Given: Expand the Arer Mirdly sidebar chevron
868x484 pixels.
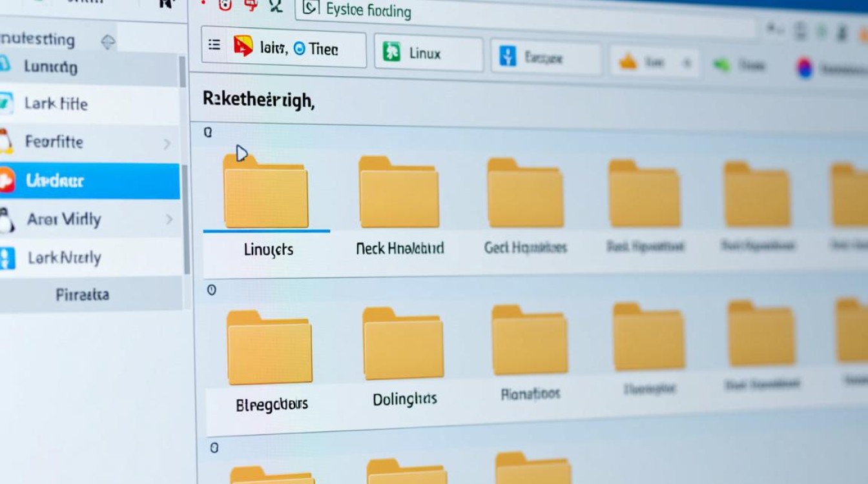Looking at the screenshot, I should (x=169, y=219).
